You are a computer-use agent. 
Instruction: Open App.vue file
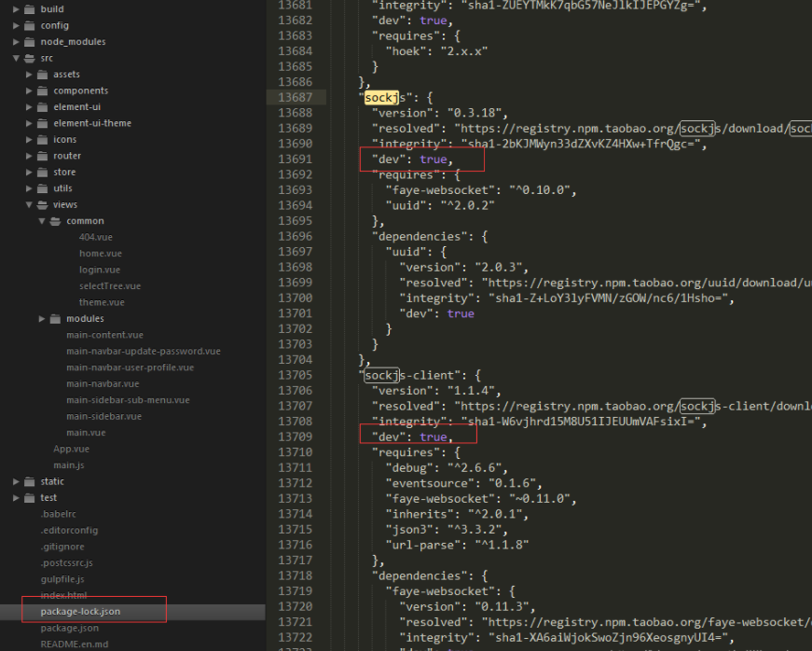pyautogui.click(x=72, y=449)
